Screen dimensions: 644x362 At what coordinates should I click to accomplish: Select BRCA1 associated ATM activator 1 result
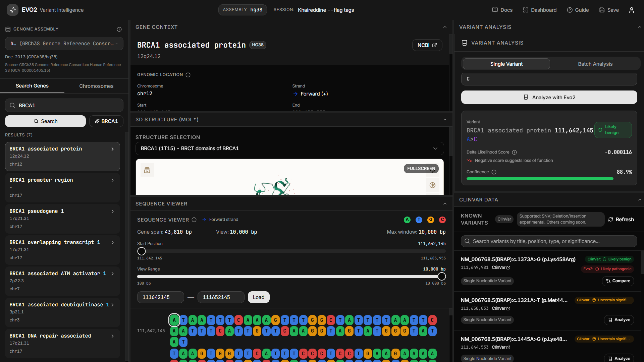click(62, 281)
